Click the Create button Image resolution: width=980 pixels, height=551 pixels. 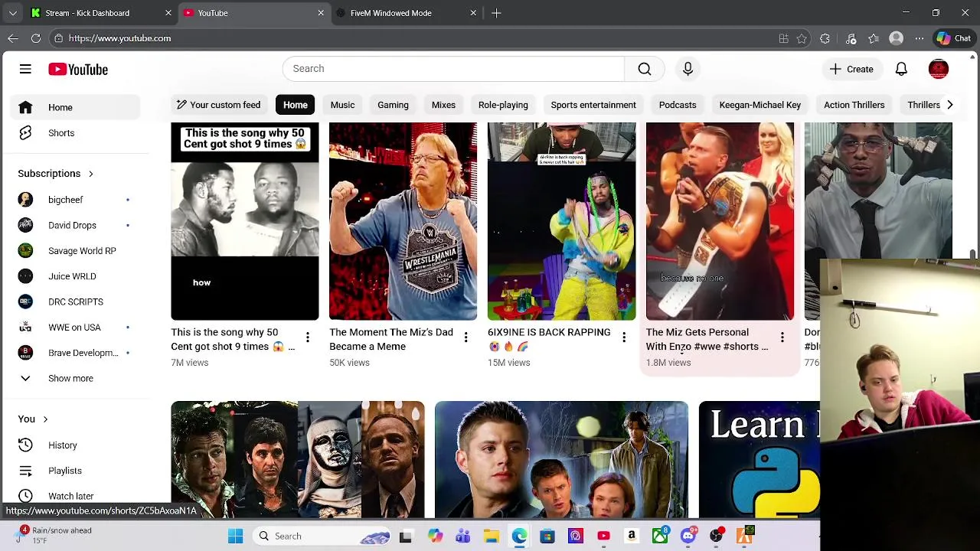coord(851,69)
